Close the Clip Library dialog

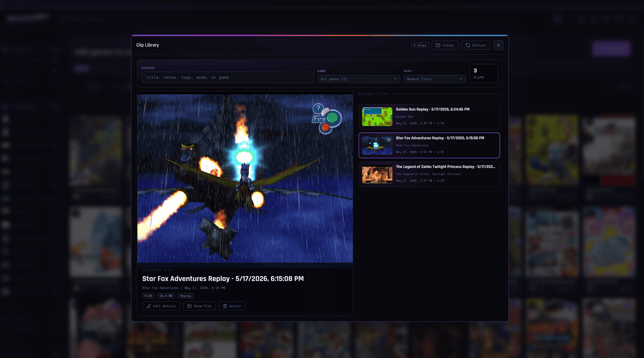[x=499, y=45]
